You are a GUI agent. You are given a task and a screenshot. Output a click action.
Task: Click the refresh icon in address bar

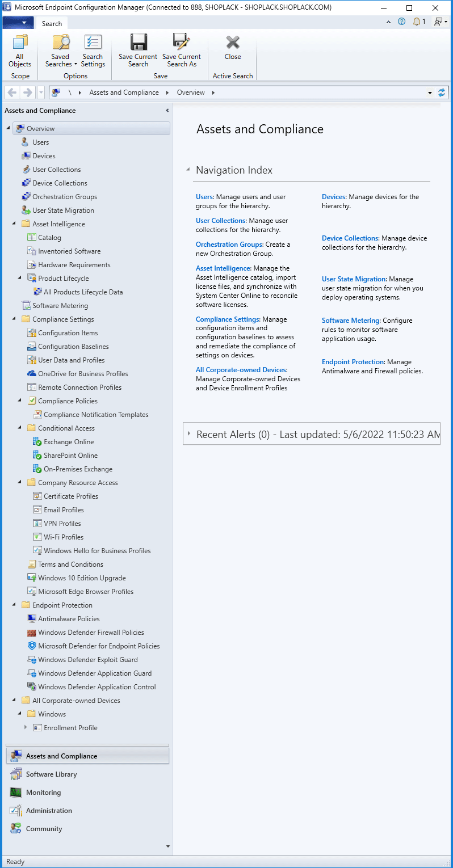pyautogui.click(x=442, y=92)
